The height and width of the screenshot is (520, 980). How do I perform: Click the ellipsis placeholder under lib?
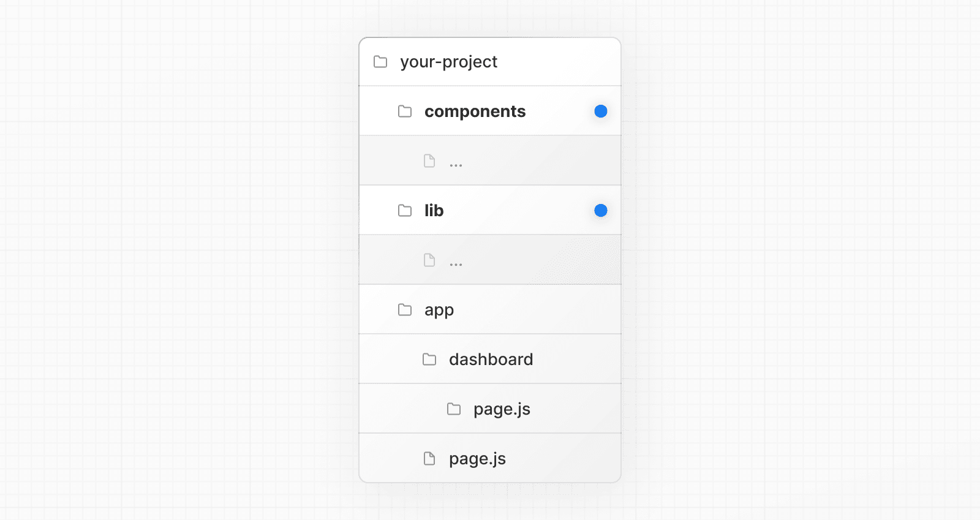456,265
